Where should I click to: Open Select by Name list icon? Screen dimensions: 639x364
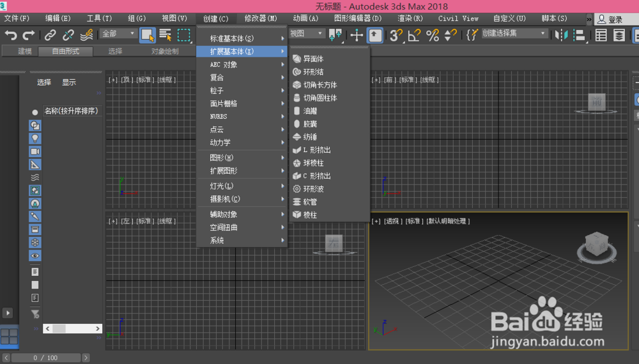click(166, 35)
